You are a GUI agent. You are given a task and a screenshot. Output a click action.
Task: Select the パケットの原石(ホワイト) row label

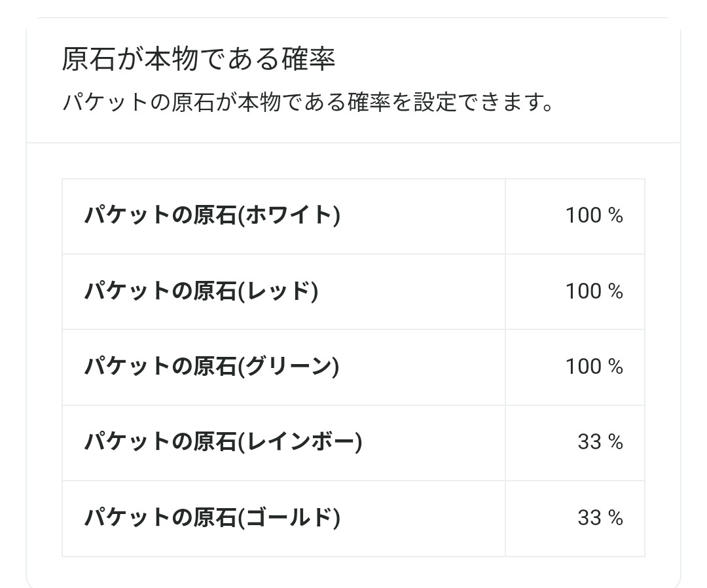pyautogui.click(x=212, y=215)
